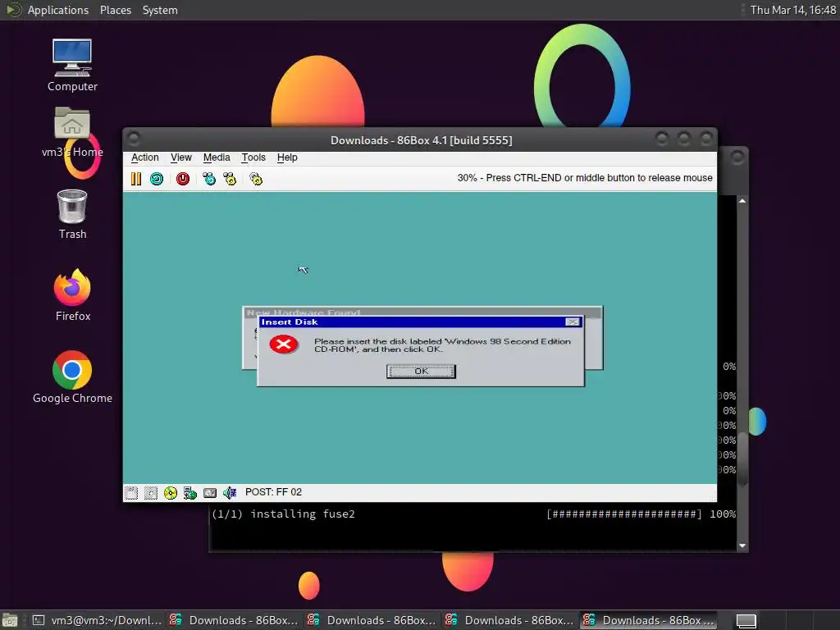Switch to third Downloads - 86Box taskbar item

tap(509, 621)
